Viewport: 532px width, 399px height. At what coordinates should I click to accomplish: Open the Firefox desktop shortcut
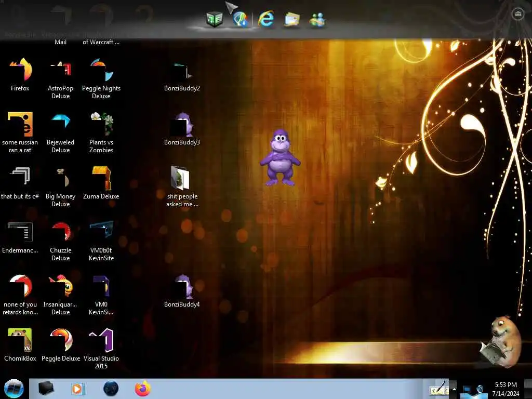(20, 74)
